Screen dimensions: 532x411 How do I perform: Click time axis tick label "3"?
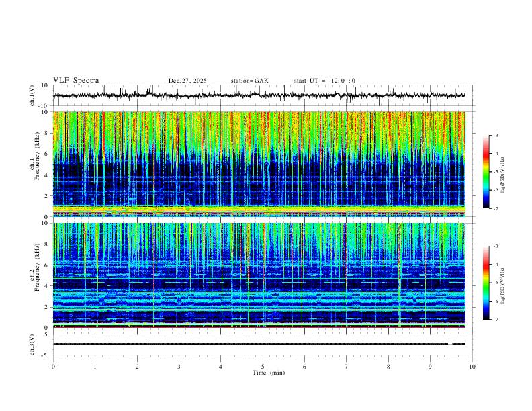click(179, 367)
